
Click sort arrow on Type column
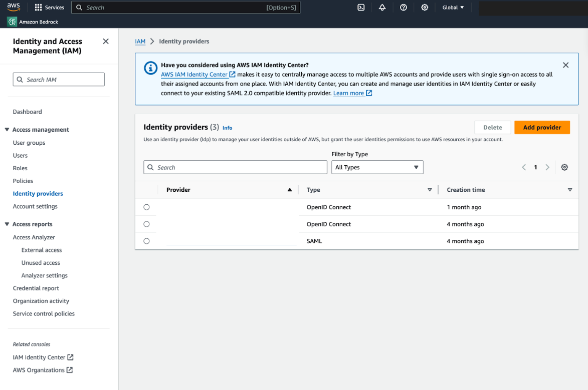[430, 190]
